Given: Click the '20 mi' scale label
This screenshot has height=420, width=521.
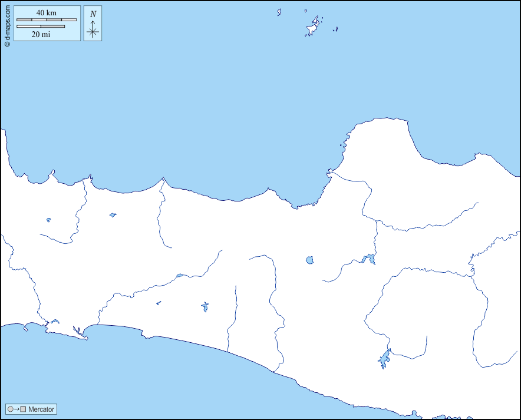Looking at the screenshot, I should tap(41, 34).
